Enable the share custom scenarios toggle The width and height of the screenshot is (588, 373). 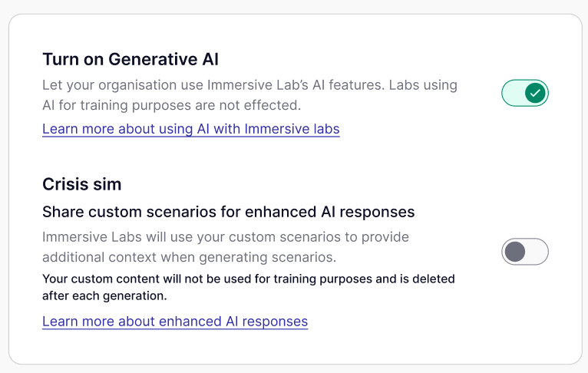click(x=525, y=252)
